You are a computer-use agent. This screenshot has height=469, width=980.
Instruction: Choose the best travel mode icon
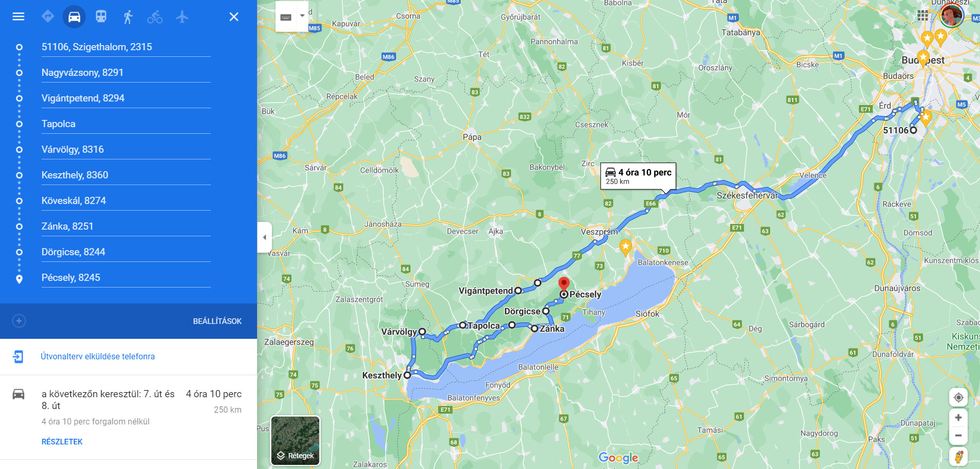pos(48,16)
